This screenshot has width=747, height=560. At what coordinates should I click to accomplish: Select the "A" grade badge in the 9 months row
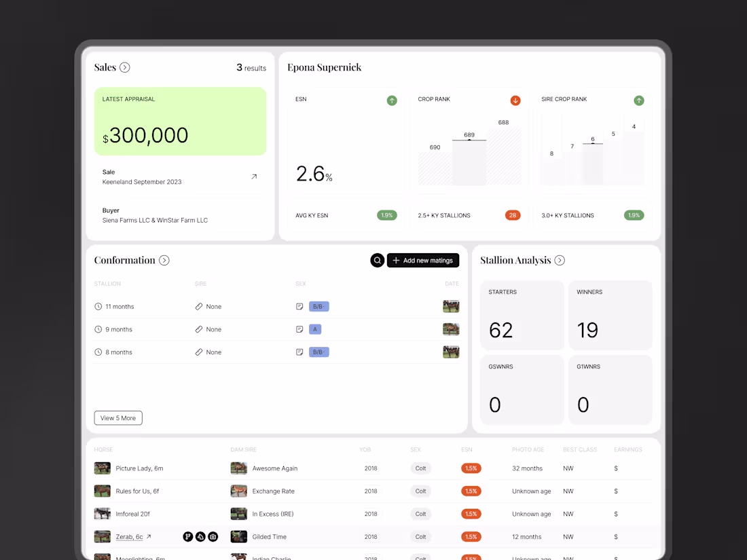pos(315,329)
